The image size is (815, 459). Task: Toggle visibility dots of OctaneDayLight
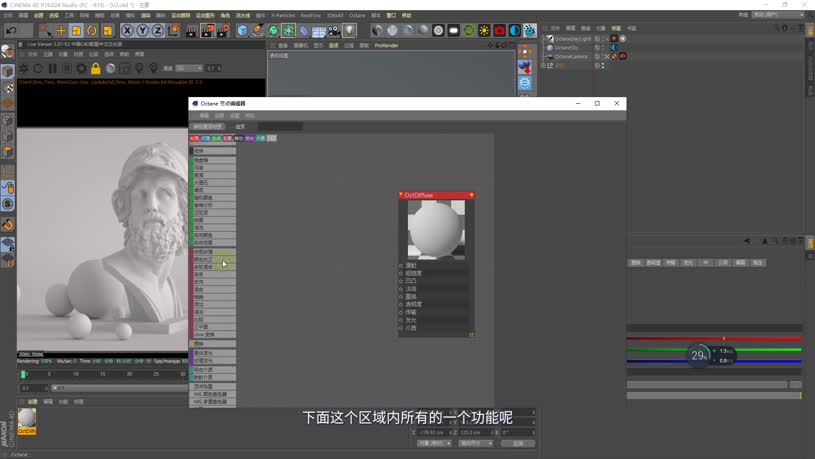tap(603, 39)
